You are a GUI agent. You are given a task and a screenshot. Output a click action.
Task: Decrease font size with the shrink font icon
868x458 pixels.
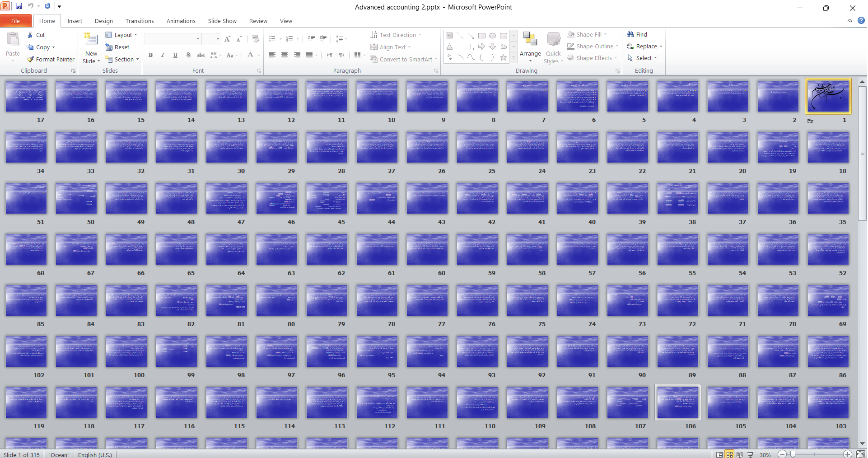point(239,39)
